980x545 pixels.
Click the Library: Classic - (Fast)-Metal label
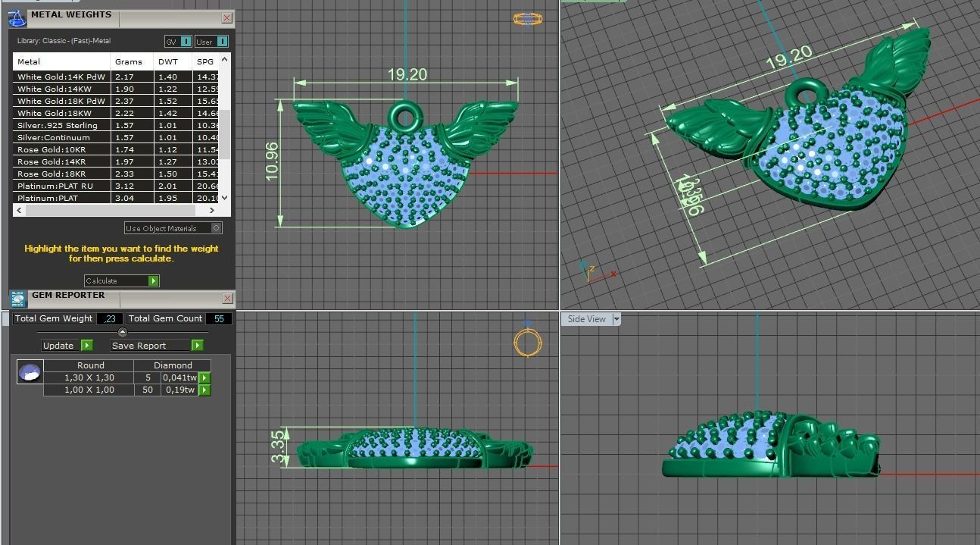tap(64, 41)
